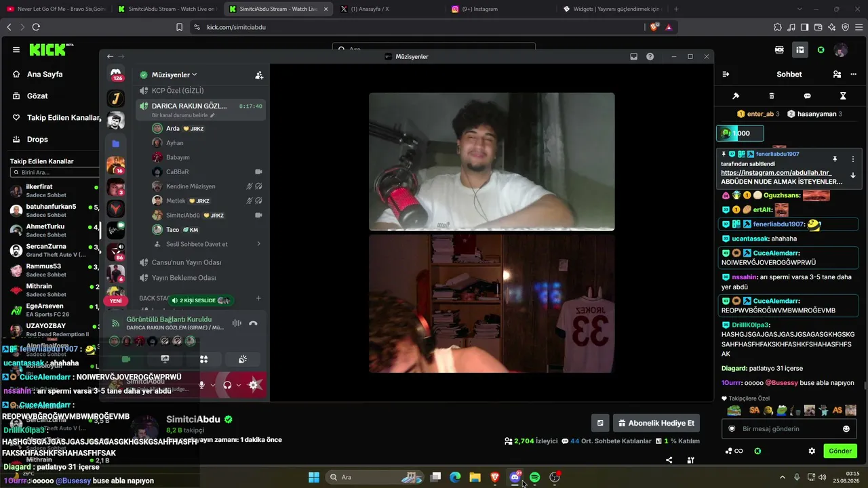The width and height of the screenshot is (868, 488).
Task: Open chat more options menu
Action: point(854,75)
